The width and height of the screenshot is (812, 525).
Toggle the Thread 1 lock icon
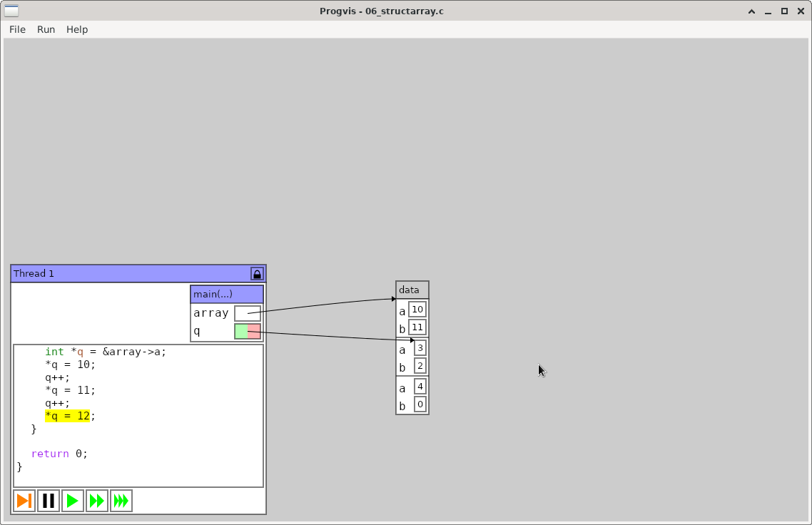tap(257, 274)
